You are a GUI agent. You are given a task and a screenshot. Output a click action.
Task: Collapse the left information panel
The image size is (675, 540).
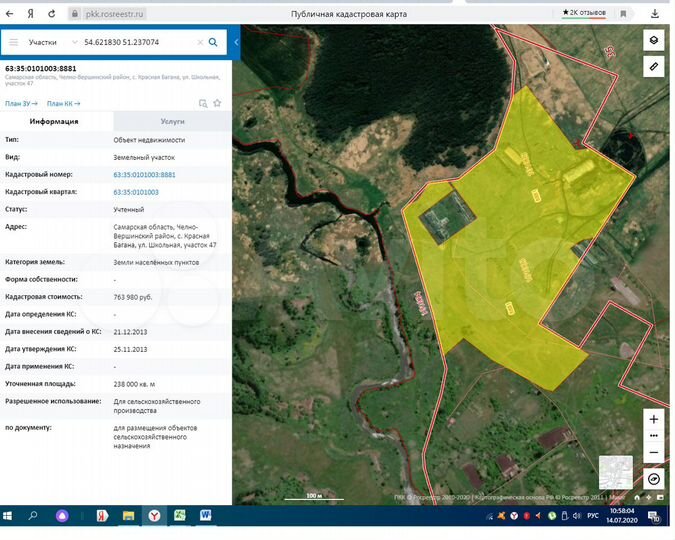236,42
